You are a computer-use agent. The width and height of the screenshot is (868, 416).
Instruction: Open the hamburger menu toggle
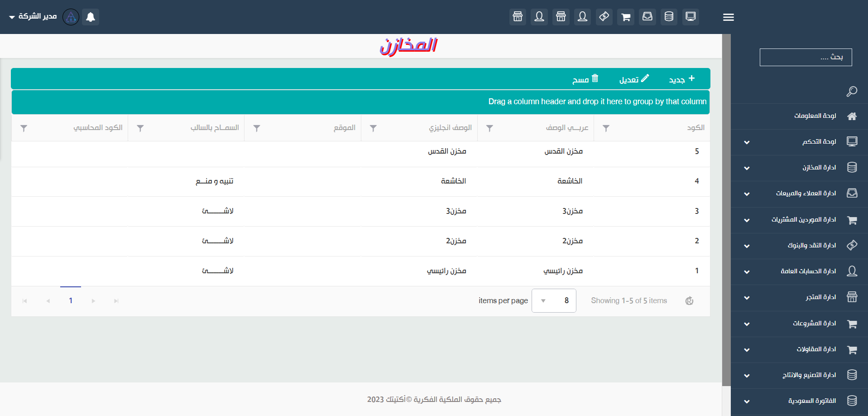(x=728, y=17)
